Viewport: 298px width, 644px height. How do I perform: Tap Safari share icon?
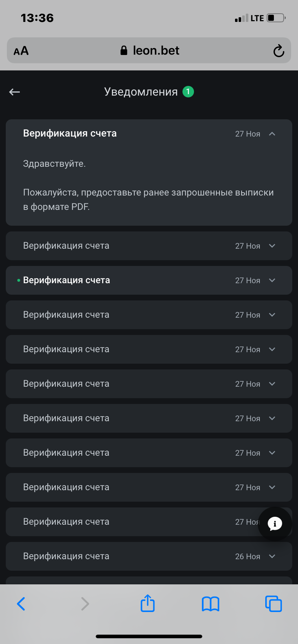coord(148,603)
